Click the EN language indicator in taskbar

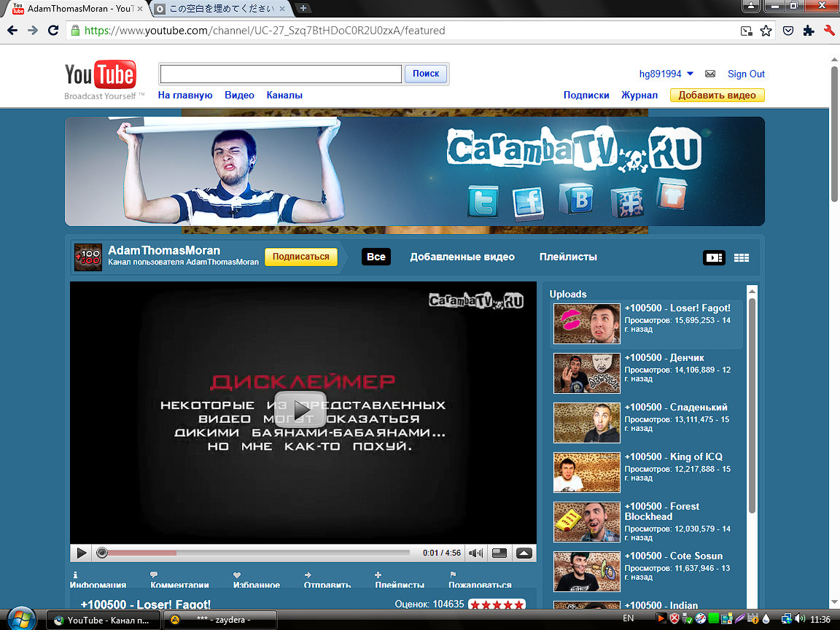(629, 619)
